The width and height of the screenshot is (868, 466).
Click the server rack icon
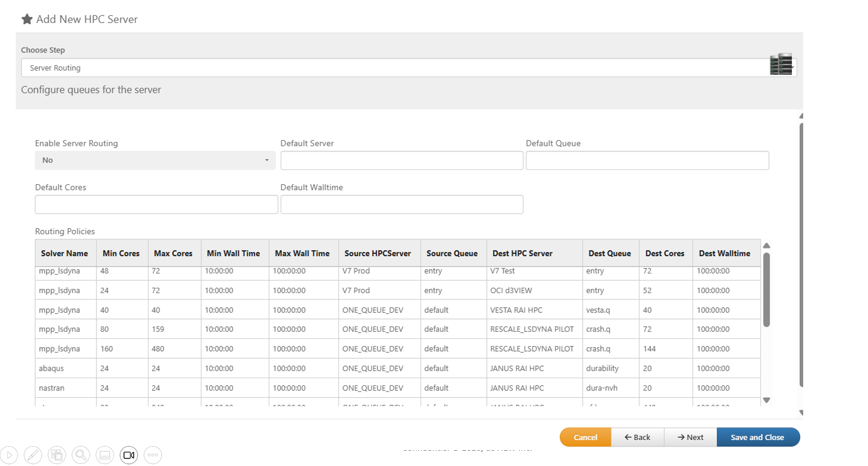click(781, 65)
